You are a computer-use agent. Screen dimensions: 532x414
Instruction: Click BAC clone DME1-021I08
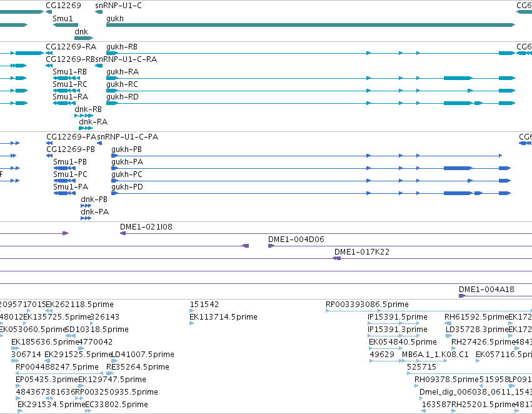(x=326, y=233)
